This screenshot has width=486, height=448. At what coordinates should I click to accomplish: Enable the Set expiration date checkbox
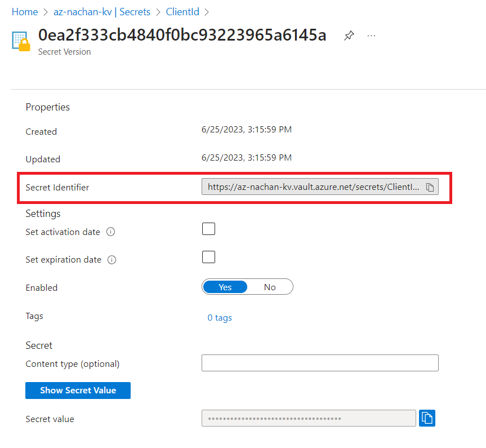point(208,257)
